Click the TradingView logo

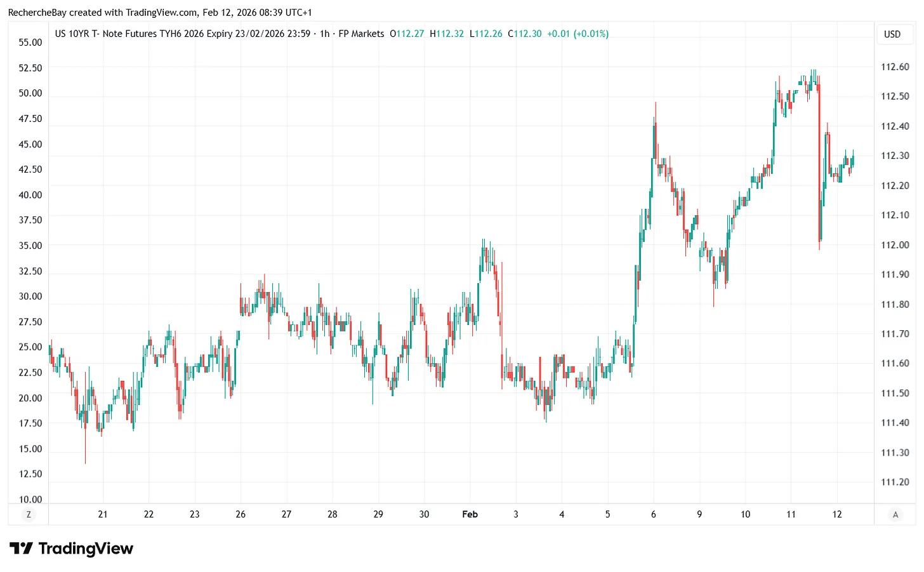pos(71,549)
